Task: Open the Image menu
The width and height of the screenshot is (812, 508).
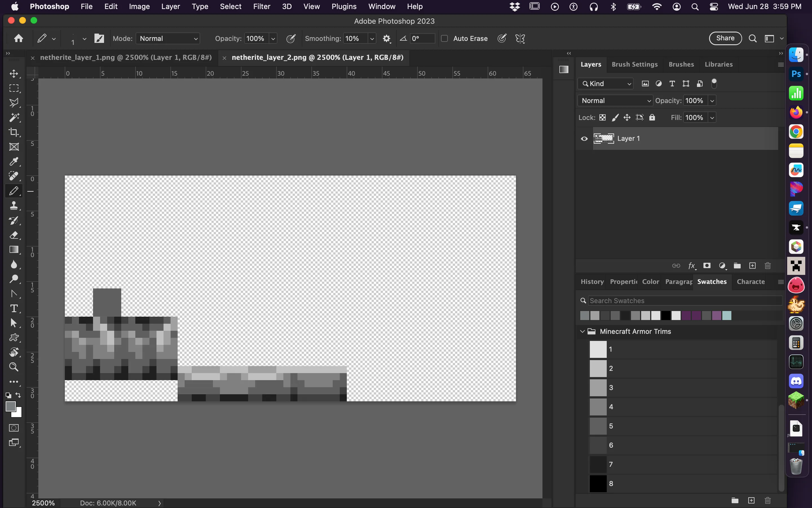Action: click(x=139, y=7)
